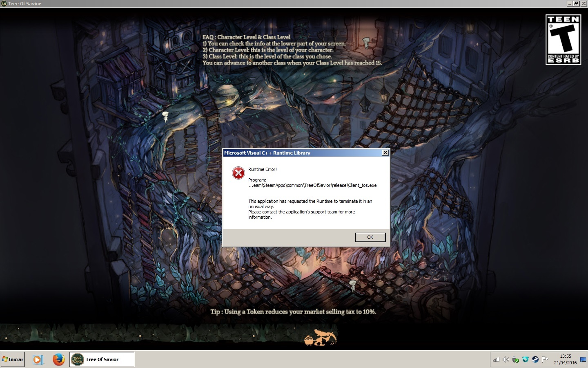Open the Panda antivirus tray icon

[x=525, y=359]
